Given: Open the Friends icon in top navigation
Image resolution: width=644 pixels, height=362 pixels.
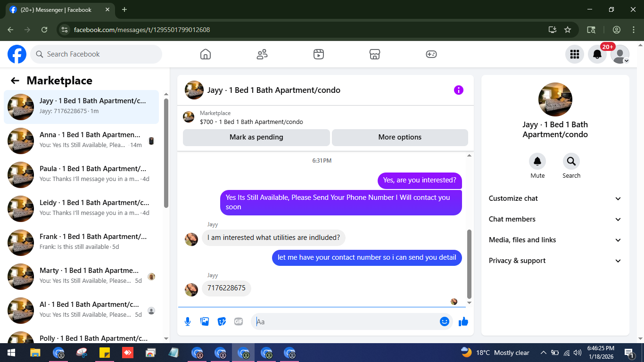Looking at the screenshot, I should tap(262, 54).
